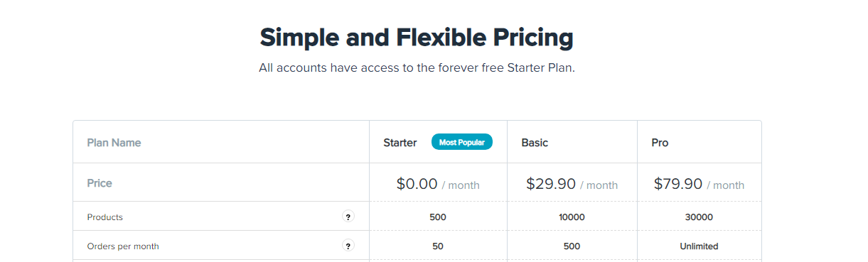Click the $79.90 / month price
The image size is (868, 262).
coord(699,184)
